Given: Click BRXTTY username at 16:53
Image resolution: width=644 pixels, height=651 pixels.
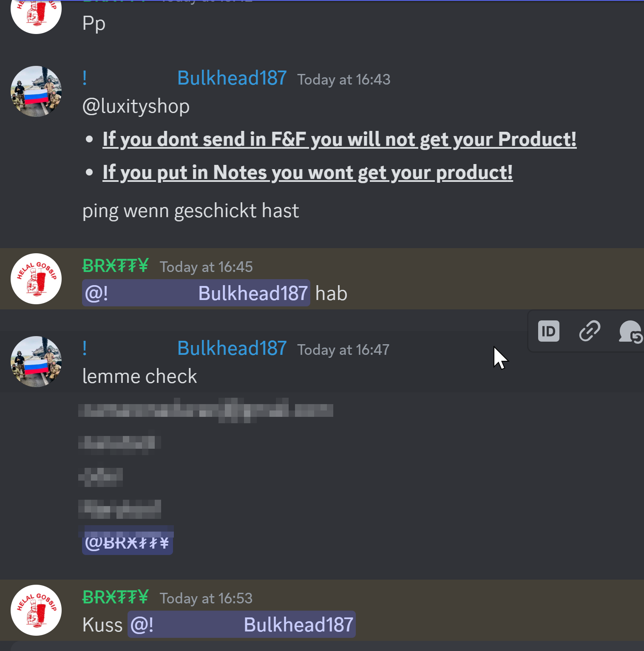Looking at the screenshot, I should pos(115,597).
